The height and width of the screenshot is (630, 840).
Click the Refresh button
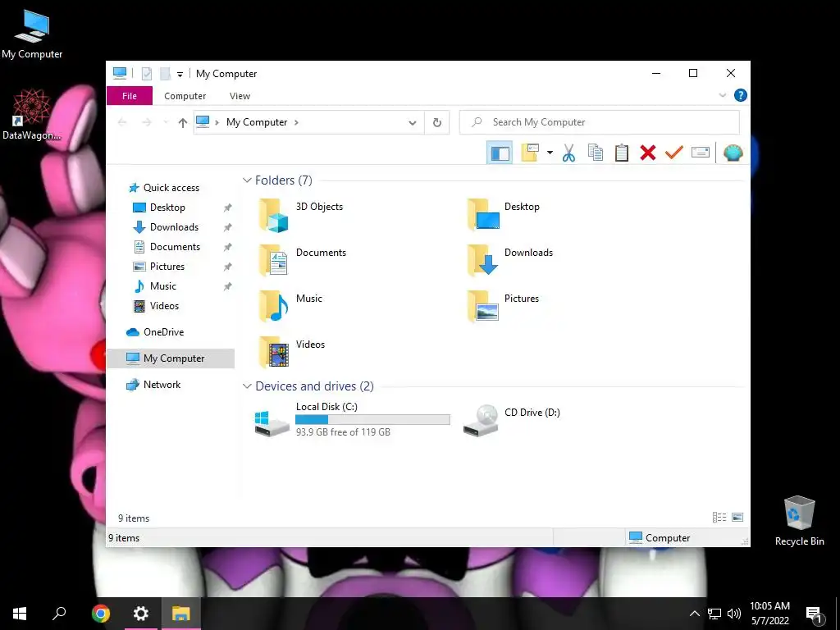tap(437, 123)
